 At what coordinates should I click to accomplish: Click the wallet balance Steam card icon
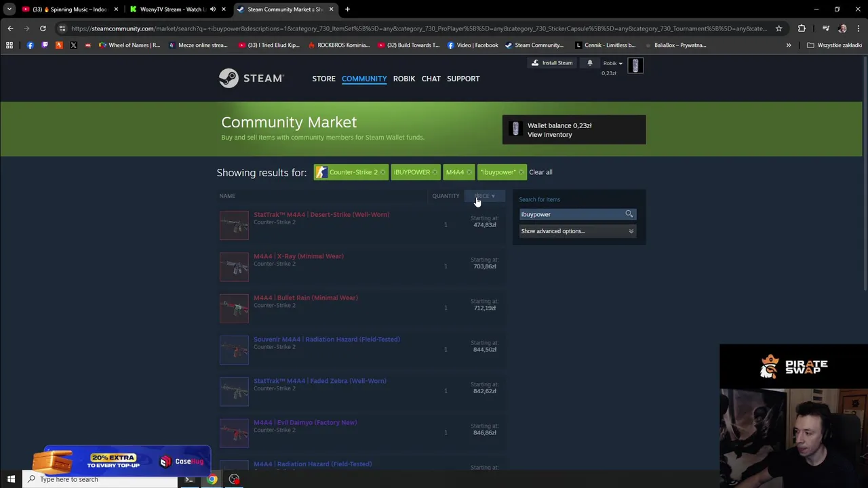515,129
